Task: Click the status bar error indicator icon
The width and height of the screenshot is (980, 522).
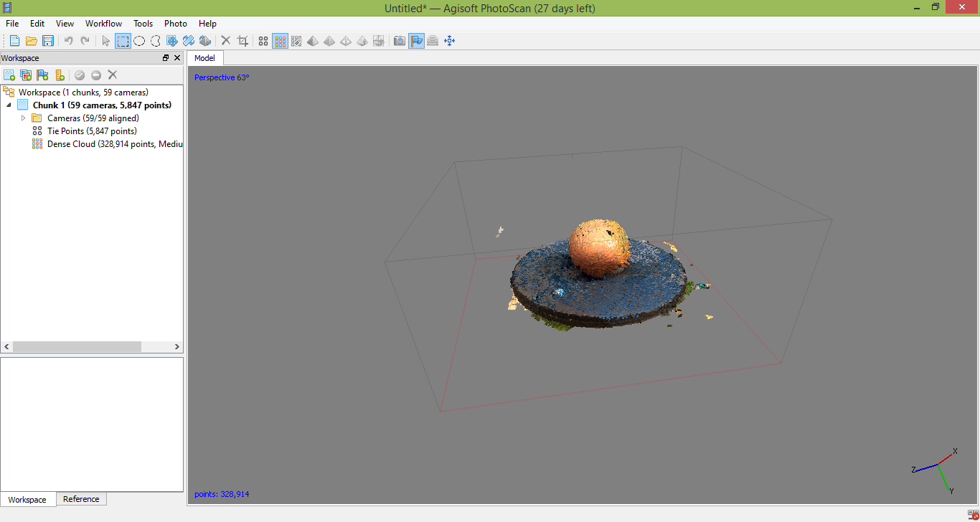Action: [x=972, y=515]
